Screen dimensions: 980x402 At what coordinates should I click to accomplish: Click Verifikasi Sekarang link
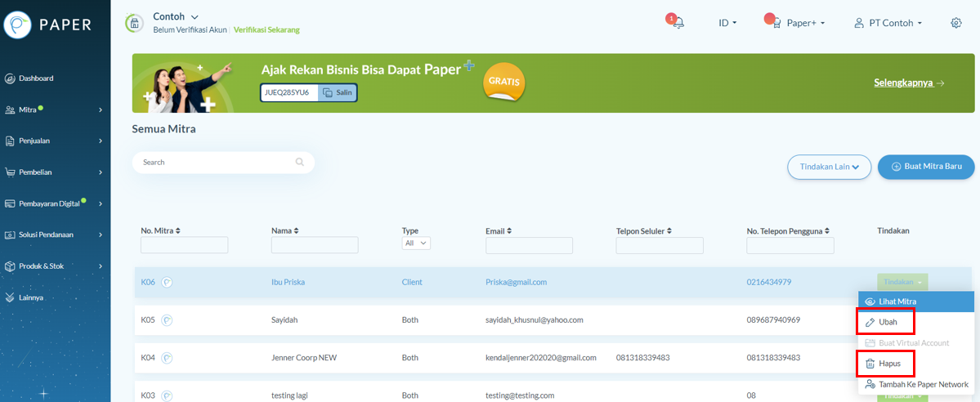[x=266, y=29]
